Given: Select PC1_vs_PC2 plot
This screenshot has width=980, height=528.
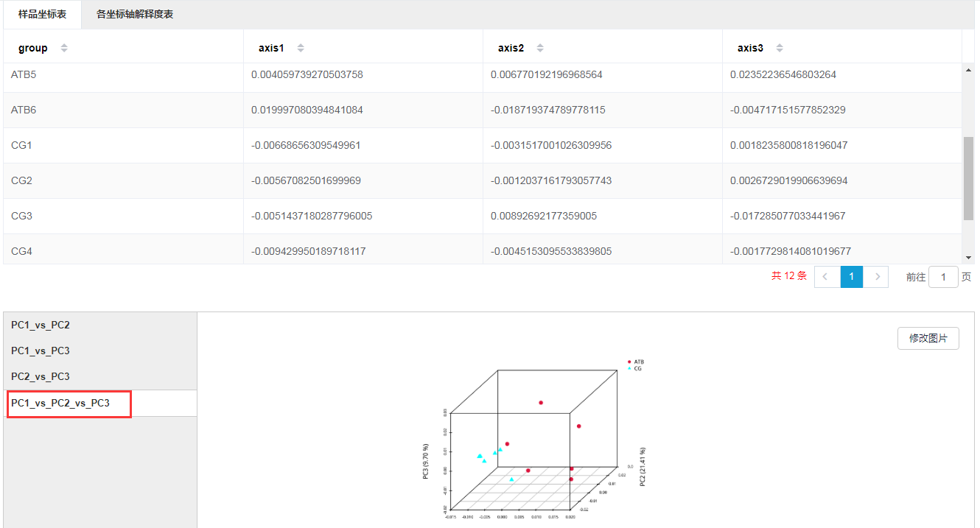Looking at the screenshot, I should point(41,325).
